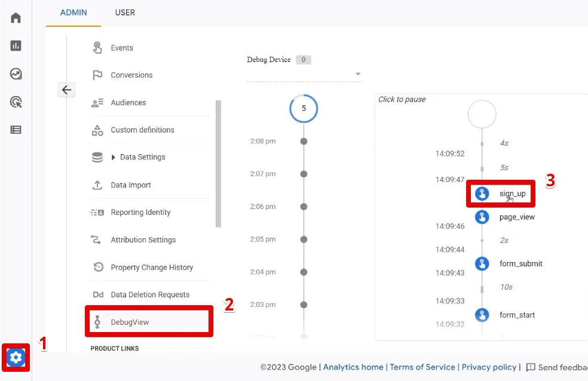
Task: Select the 2:06 pm timeline marker
Action: click(304, 207)
